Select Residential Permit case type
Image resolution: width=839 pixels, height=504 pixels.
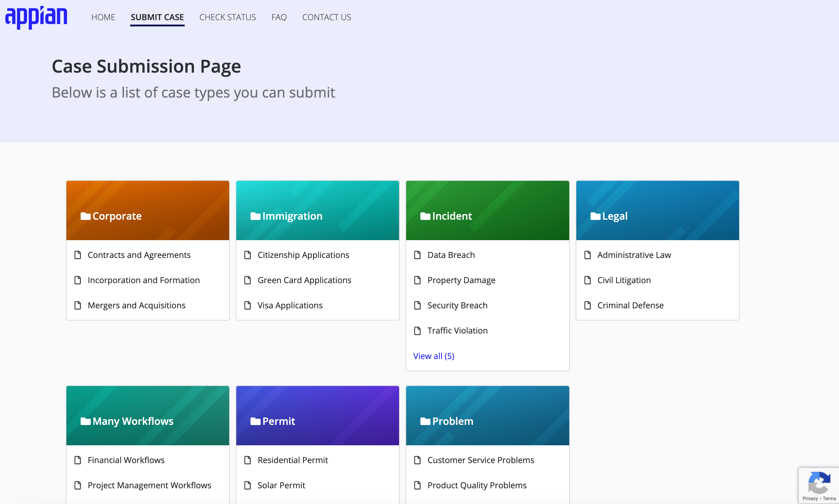click(293, 460)
